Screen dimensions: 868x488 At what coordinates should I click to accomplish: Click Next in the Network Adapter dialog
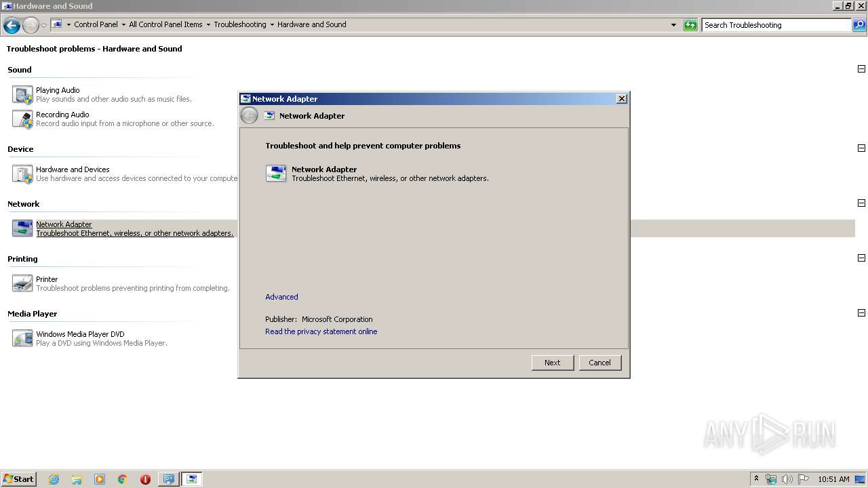[x=553, y=363]
